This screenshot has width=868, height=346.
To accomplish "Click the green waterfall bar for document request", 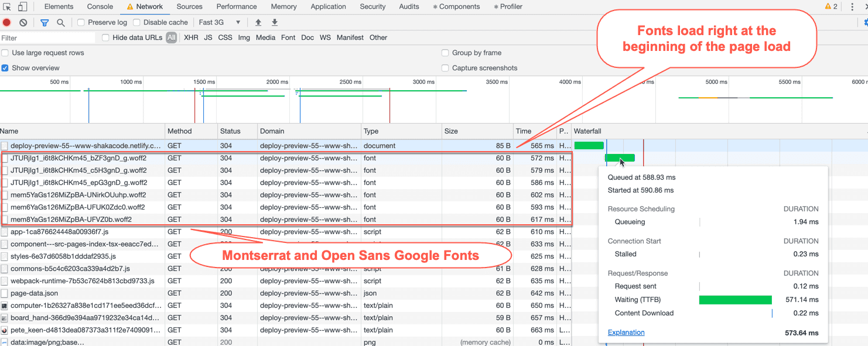I will coord(589,146).
